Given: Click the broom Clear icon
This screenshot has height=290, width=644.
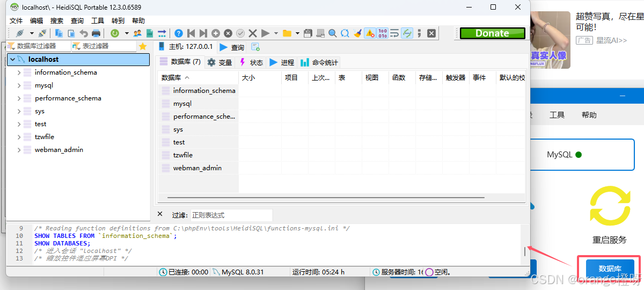Looking at the screenshot, I should pyautogui.click(x=357, y=33).
